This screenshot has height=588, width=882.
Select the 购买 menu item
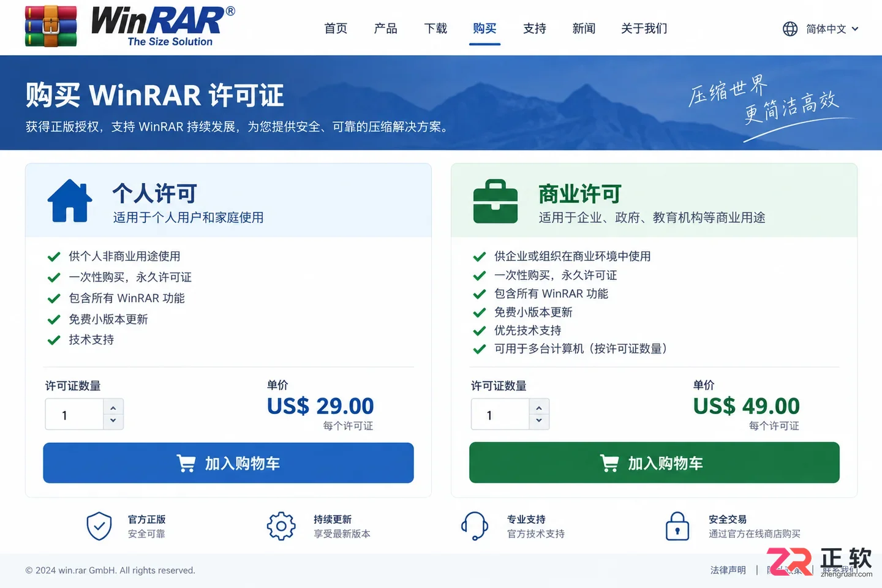pyautogui.click(x=484, y=29)
